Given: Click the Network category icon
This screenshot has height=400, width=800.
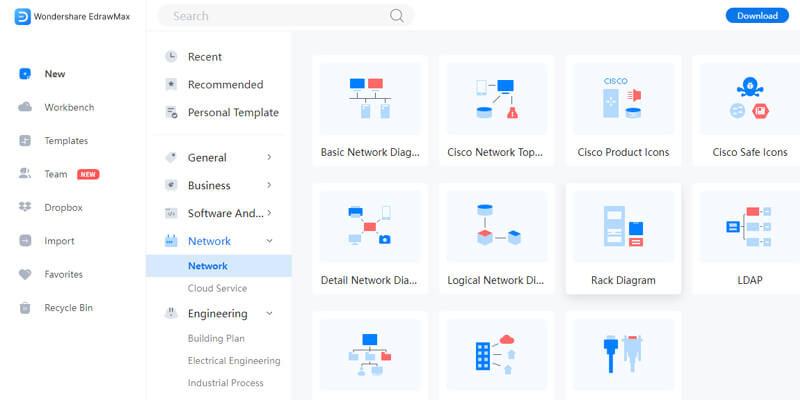Looking at the screenshot, I should tap(171, 241).
